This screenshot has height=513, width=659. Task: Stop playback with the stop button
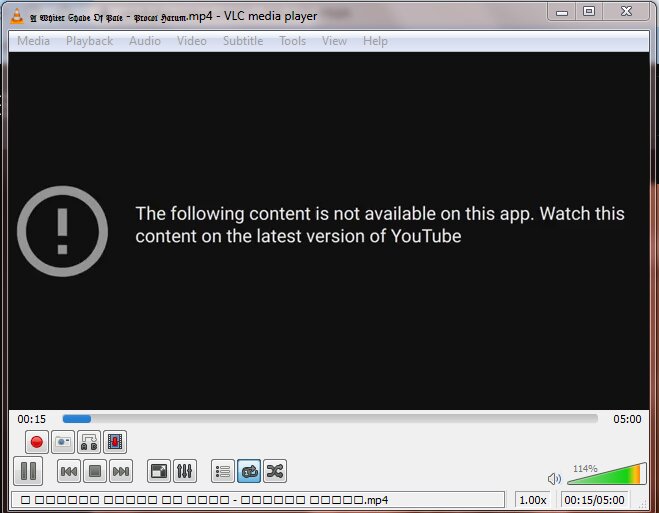[x=95, y=471]
